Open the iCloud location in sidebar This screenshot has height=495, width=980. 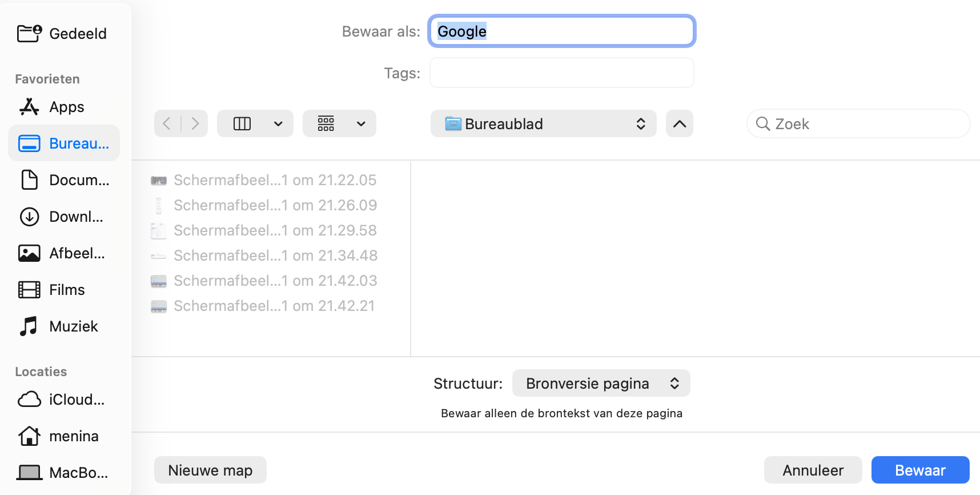click(x=29, y=399)
